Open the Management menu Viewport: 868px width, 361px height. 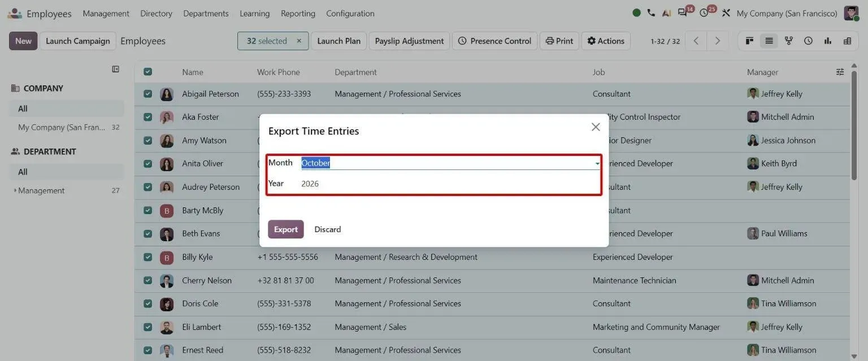click(106, 14)
